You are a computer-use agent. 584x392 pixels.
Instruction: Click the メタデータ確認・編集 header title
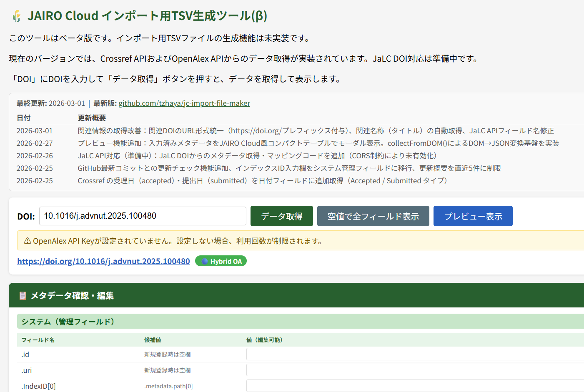pyautogui.click(x=72, y=295)
